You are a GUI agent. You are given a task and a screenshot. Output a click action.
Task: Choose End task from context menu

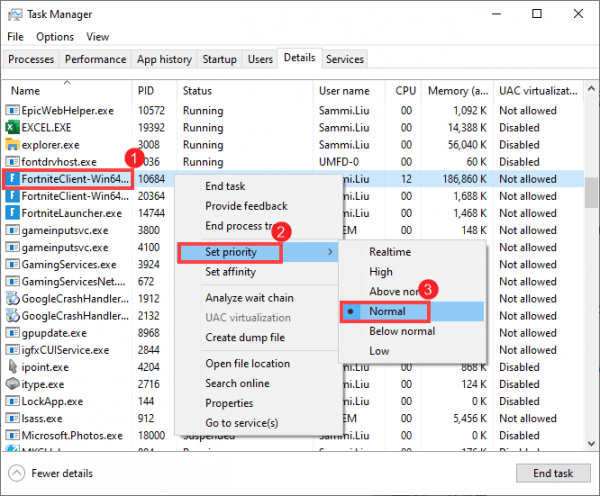tap(225, 186)
